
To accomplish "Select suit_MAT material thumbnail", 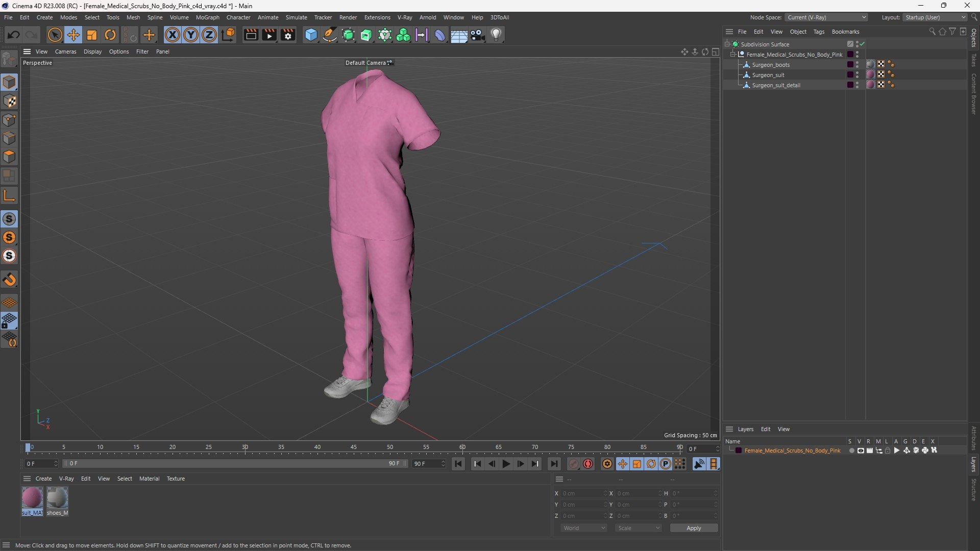I will 32,501.
